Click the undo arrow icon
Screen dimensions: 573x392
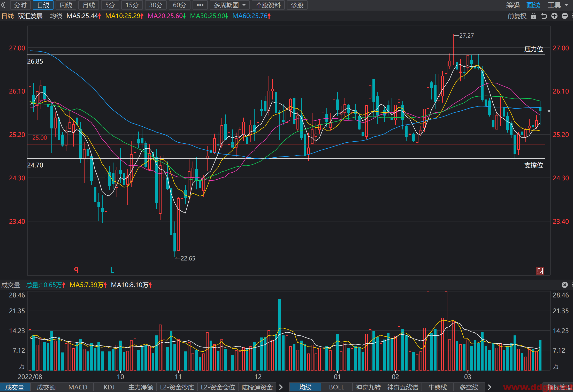pyautogui.click(x=544, y=16)
